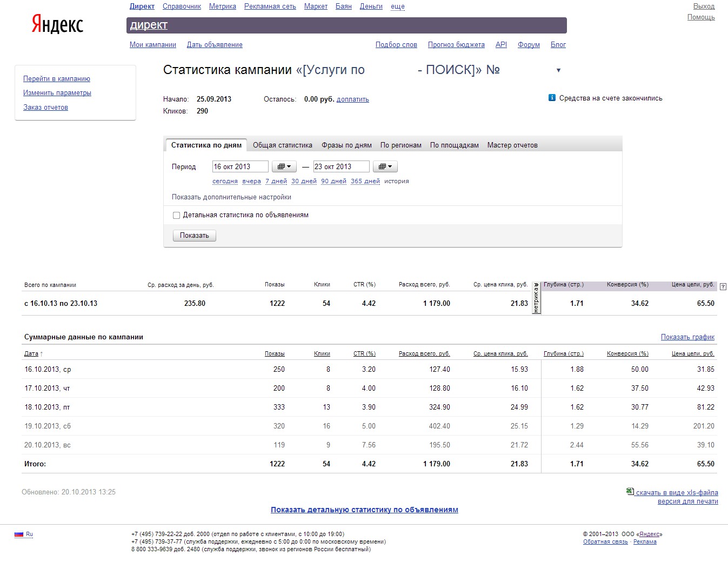Click Дать объявление link
This screenshot has width=728, height=562.
point(215,45)
